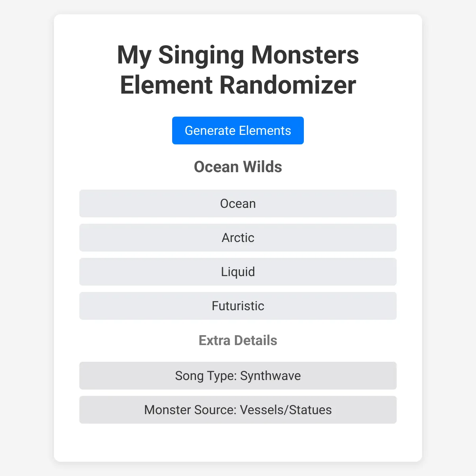Click the word "Randomizer" in the title
The height and width of the screenshot is (476, 476).
[x=288, y=85]
